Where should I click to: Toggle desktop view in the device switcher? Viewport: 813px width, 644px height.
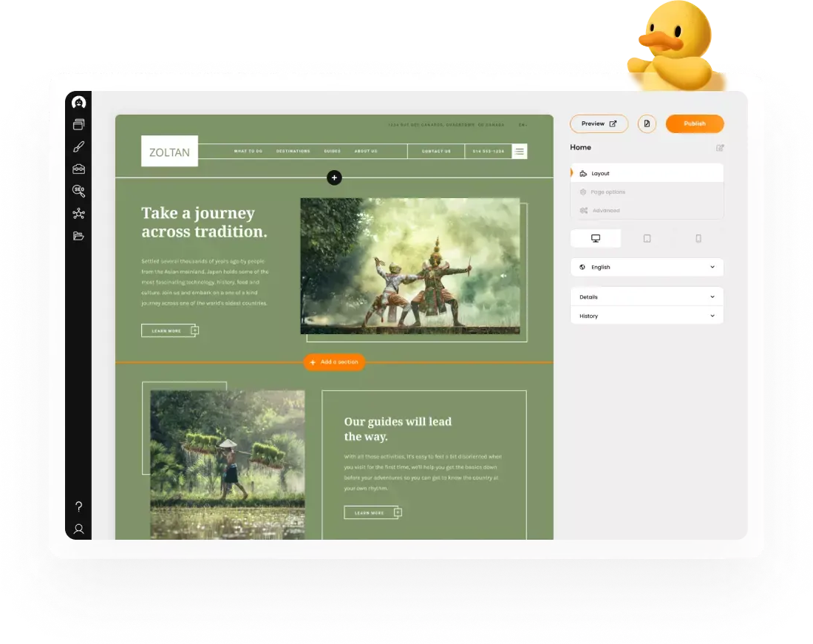[596, 237]
